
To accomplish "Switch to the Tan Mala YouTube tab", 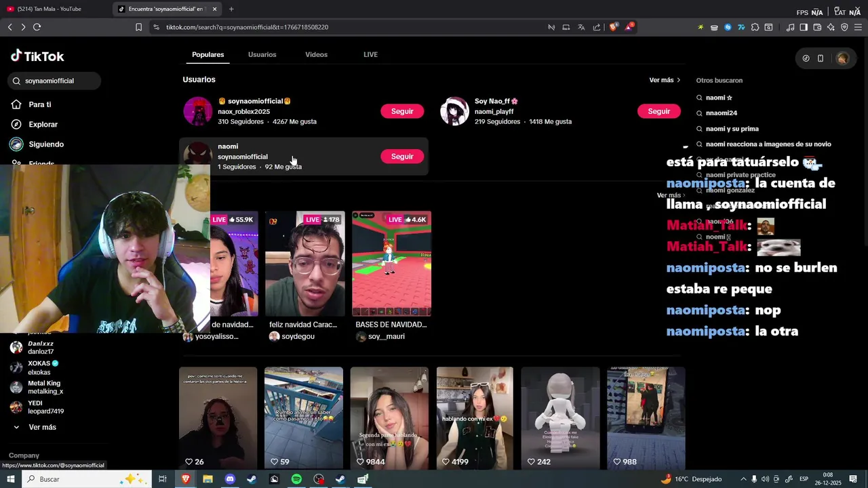I will pyautogui.click(x=54, y=9).
